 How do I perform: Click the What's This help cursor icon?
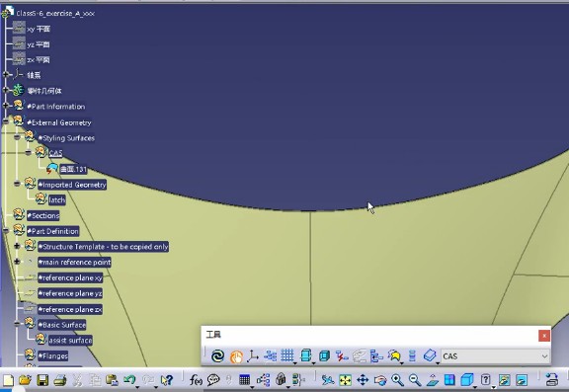tap(167, 380)
